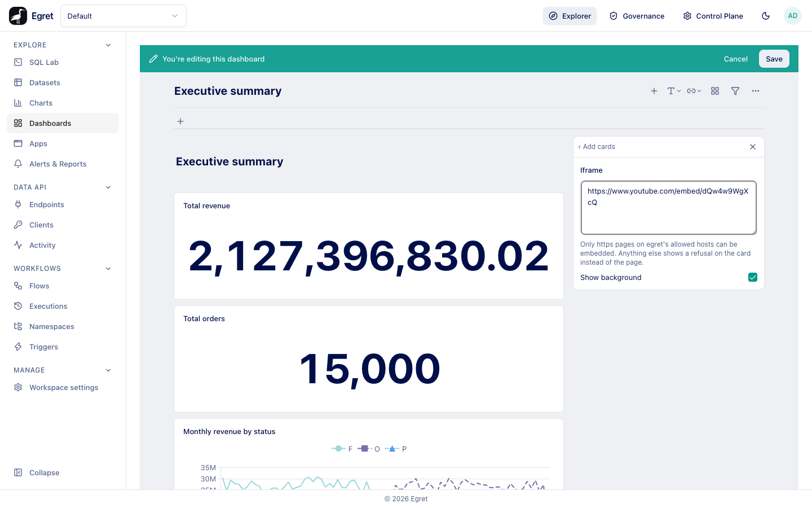Open Flows in sidebar
The width and height of the screenshot is (812, 508).
(63, 286)
